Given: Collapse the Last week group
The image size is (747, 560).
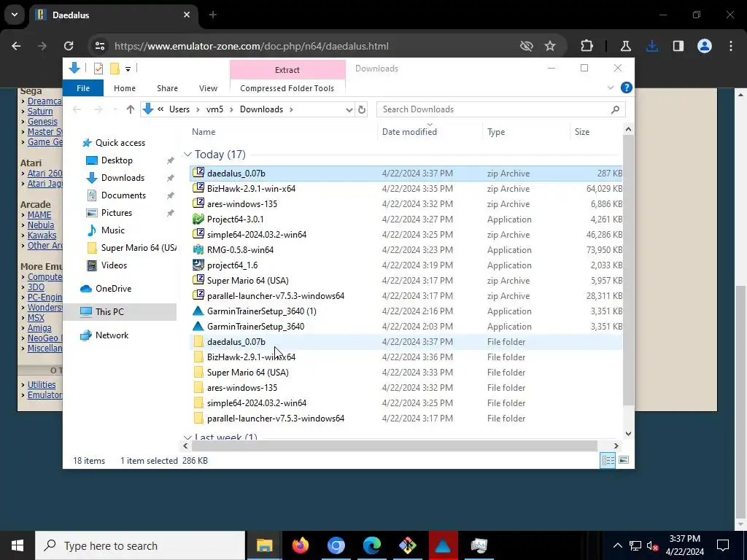Looking at the screenshot, I should 187,437.
